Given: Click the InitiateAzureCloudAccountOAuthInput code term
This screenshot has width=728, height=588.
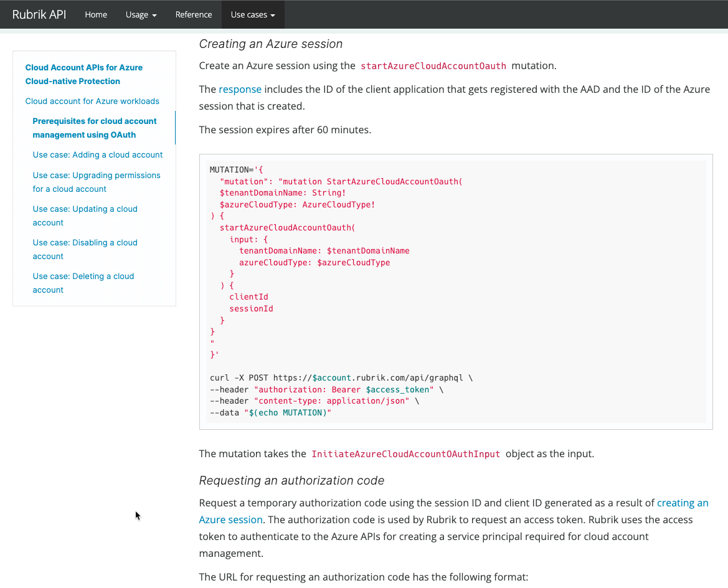Looking at the screenshot, I should [x=406, y=454].
